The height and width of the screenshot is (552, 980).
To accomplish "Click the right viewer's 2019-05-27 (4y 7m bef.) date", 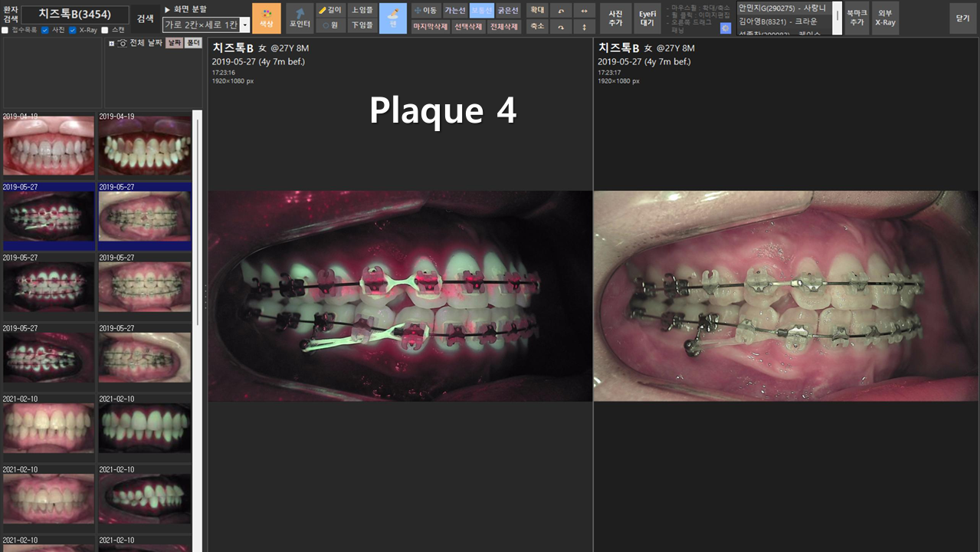I will [x=644, y=62].
